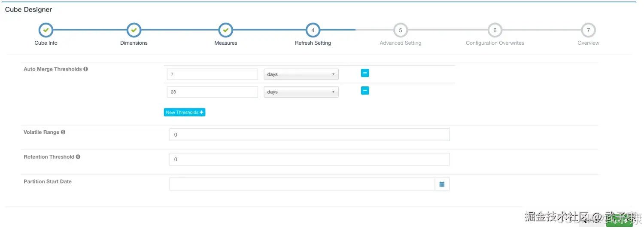Edit the first threshold value field 7
This screenshot has width=644, height=230.
[x=213, y=74]
